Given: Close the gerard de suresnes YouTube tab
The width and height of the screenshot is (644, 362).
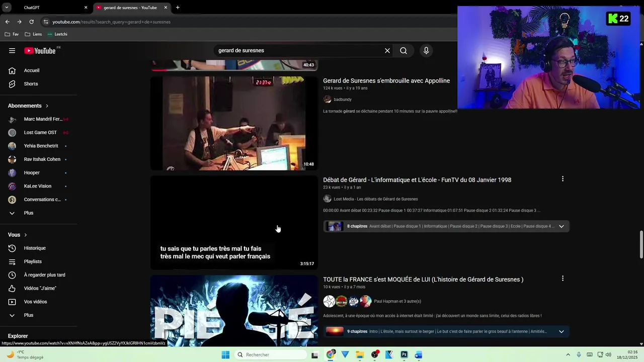Looking at the screenshot, I should click(x=165, y=8).
